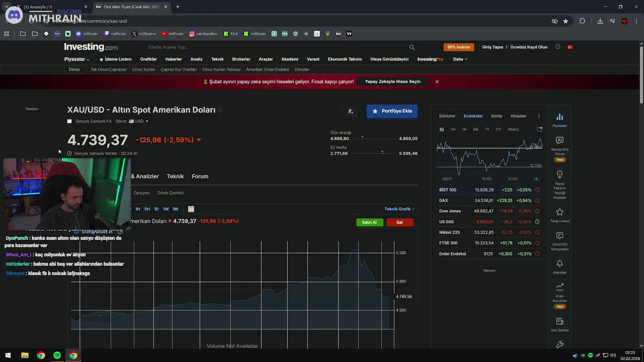Click the 52 Hafta range slider
644x362 pixels.
374,153
